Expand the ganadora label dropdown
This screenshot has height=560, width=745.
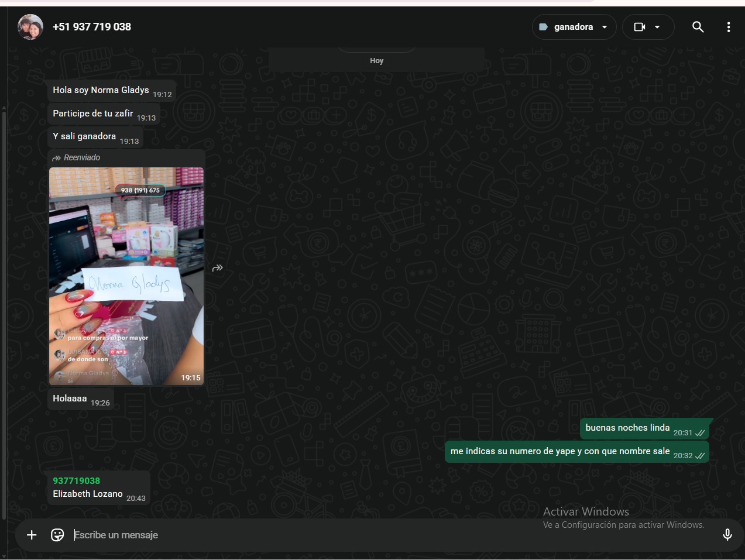coord(605,27)
